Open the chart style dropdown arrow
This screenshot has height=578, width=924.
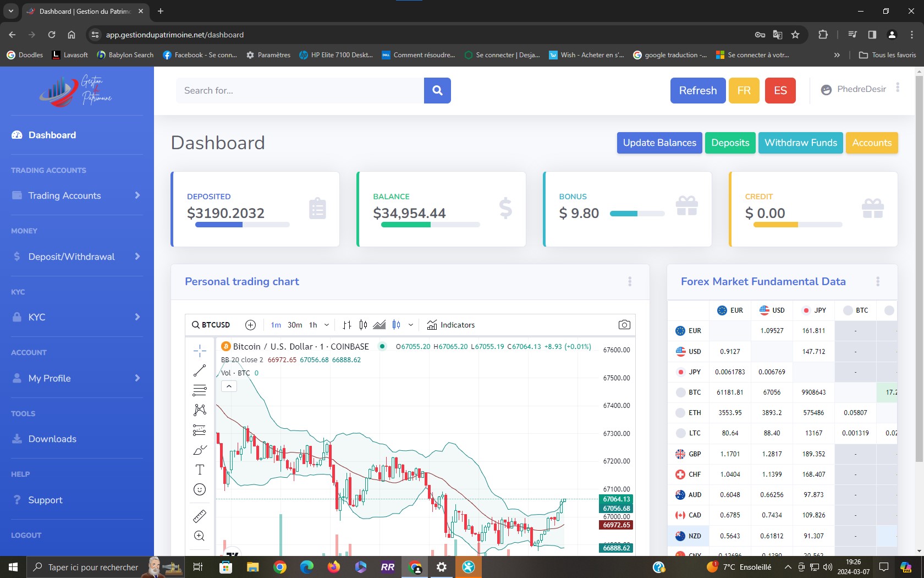pyautogui.click(x=411, y=325)
